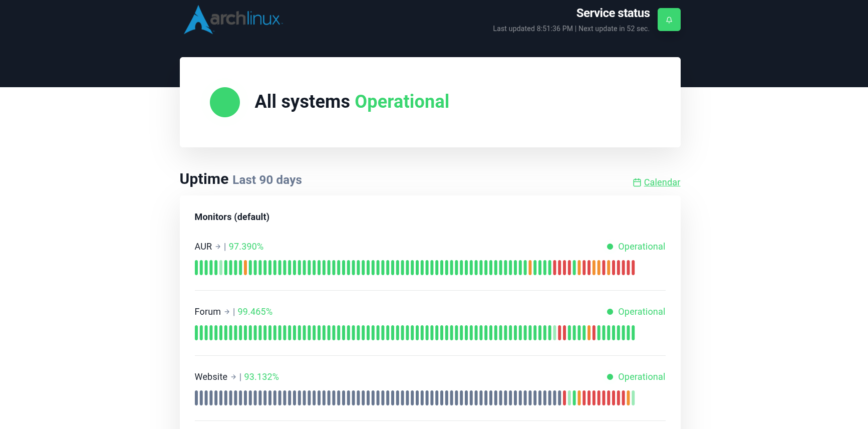
Task: Click the AUR uptime percentage 97.390%
Action: 246,247
